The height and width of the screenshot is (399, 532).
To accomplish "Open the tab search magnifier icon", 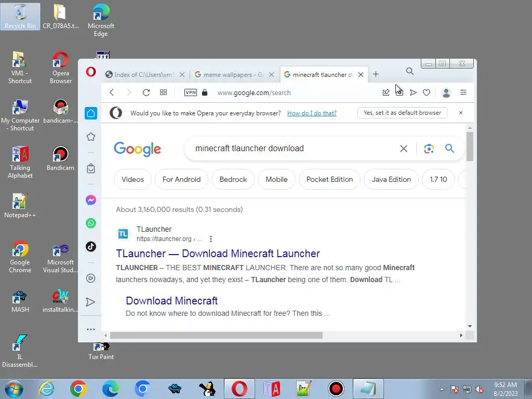I will (410, 71).
